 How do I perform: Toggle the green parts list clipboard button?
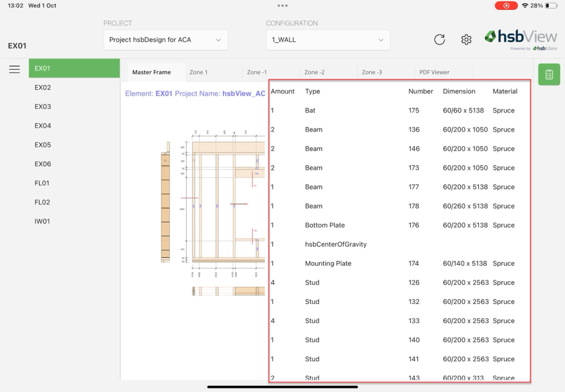549,75
